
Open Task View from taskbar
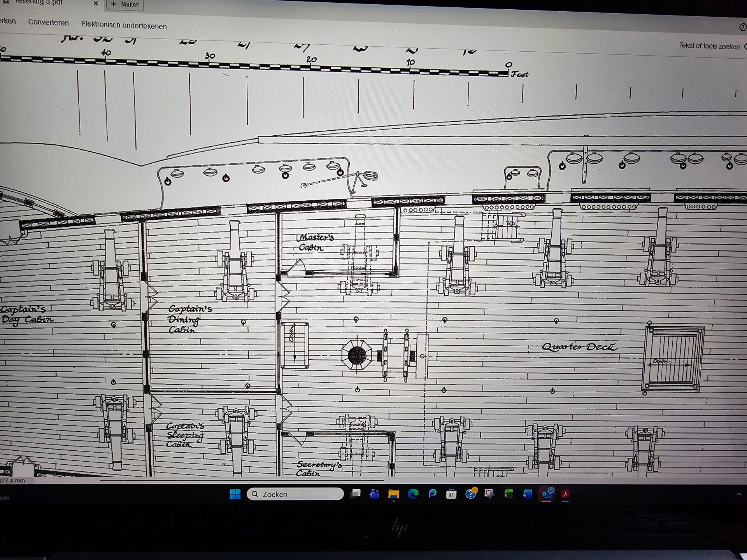tap(355, 494)
